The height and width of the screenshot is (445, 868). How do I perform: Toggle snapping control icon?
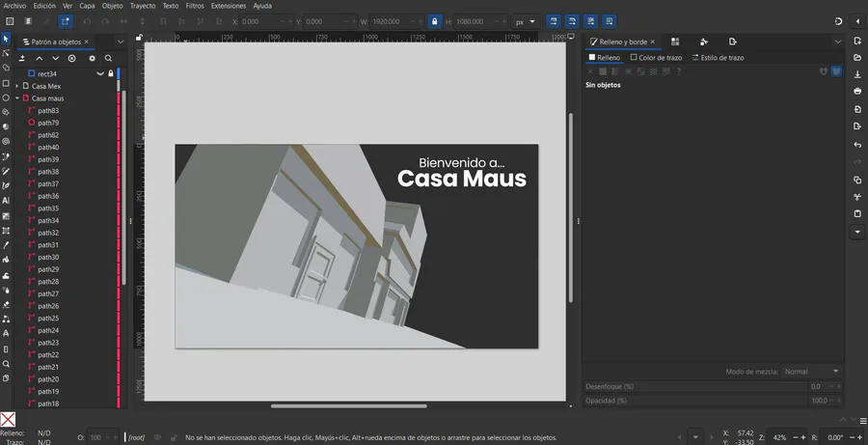coord(838,21)
